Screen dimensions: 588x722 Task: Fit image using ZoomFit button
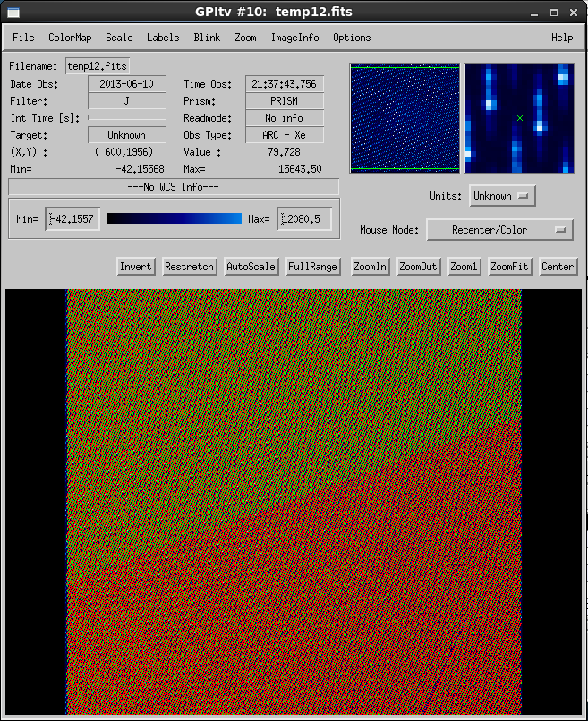(511, 267)
